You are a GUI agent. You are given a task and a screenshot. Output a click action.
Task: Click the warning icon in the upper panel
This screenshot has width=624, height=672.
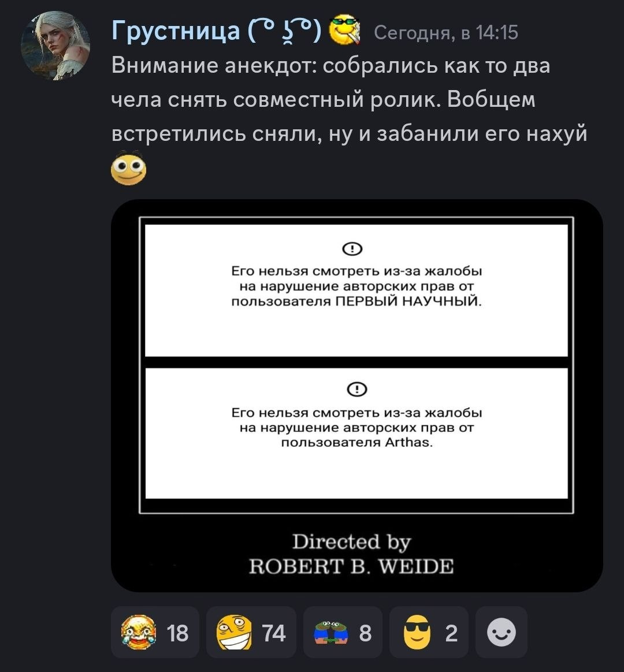[352, 249]
